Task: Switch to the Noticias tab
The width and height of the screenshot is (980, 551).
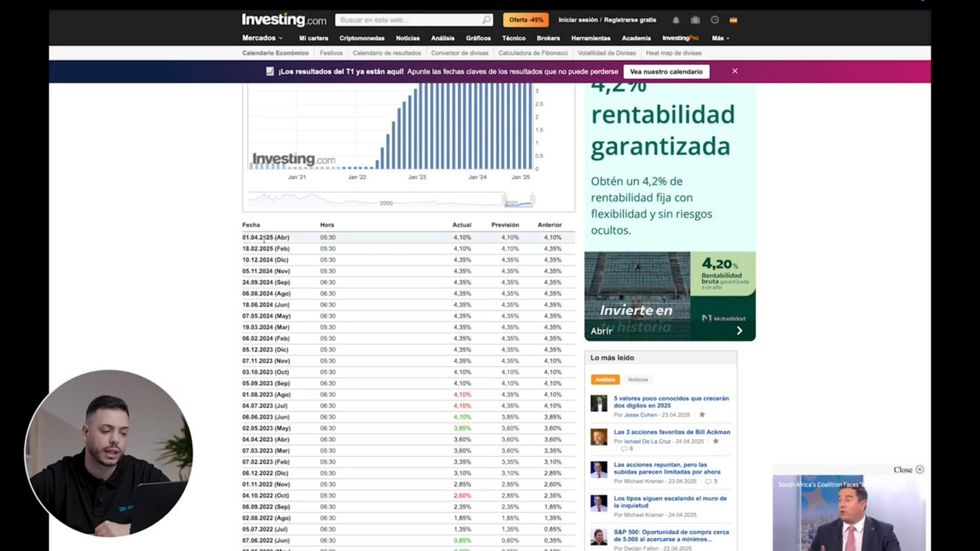Action: click(638, 380)
